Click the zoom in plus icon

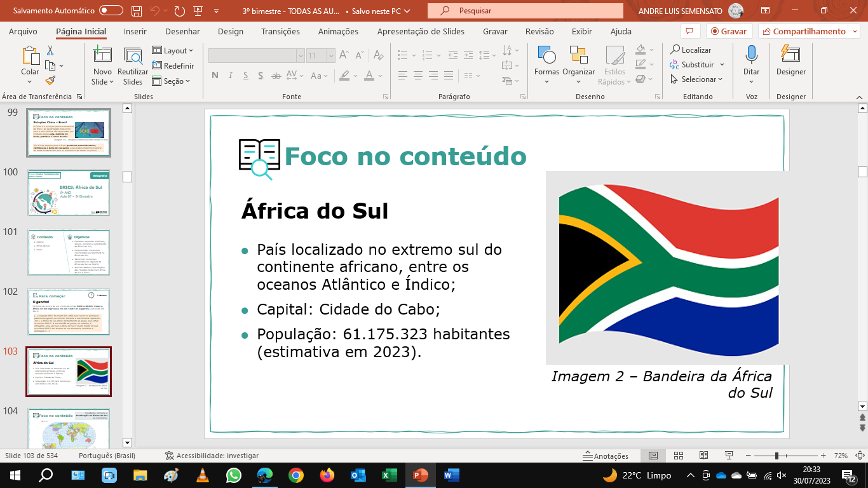[x=824, y=456]
